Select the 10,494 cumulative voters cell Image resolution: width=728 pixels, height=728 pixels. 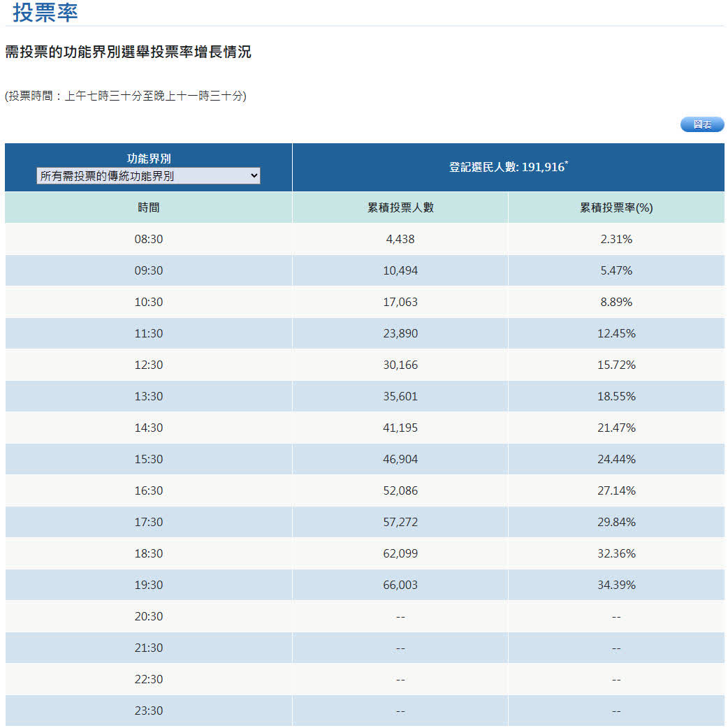pyautogui.click(x=400, y=270)
